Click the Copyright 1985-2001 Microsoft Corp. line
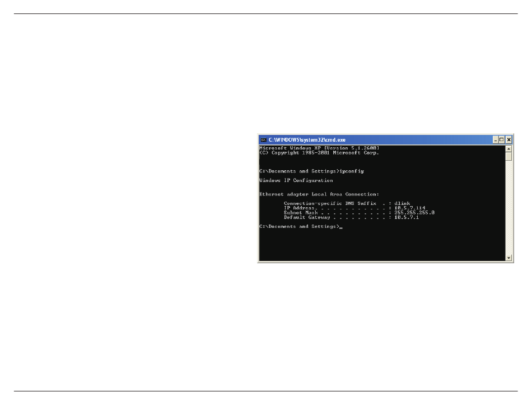This screenshot has height=406, width=532. [319, 153]
